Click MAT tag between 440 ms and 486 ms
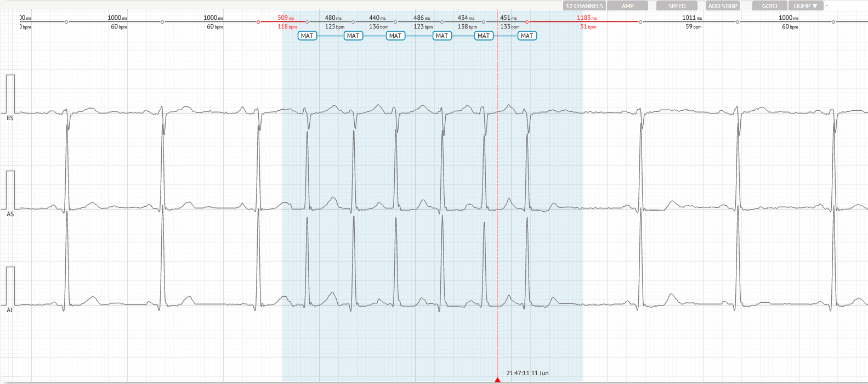 coord(395,36)
